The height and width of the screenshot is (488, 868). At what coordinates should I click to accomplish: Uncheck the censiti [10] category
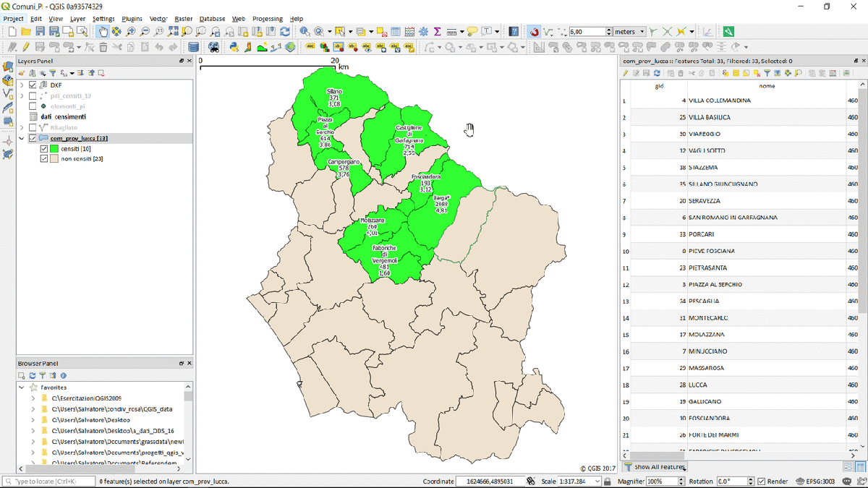(x=44, y=148)
